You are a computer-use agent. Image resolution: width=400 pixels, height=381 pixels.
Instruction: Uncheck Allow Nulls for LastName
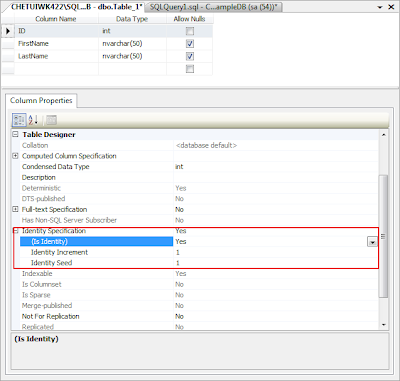coord(190,56)
